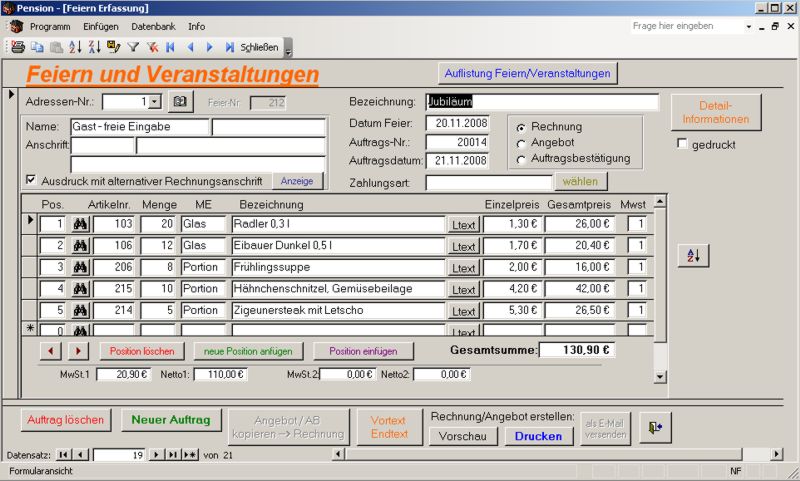Go to previous record toolbar arrow
The height and width of the screenshot is (481, 800).
[190, 47]
